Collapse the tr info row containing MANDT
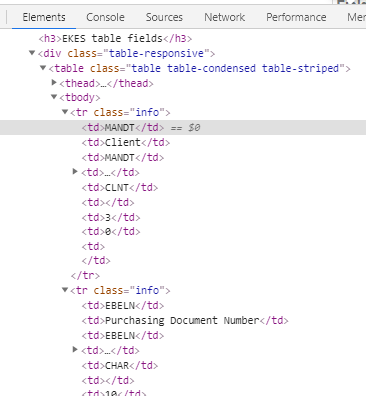Viewport: 366px width, 396px height. point(65,112)
